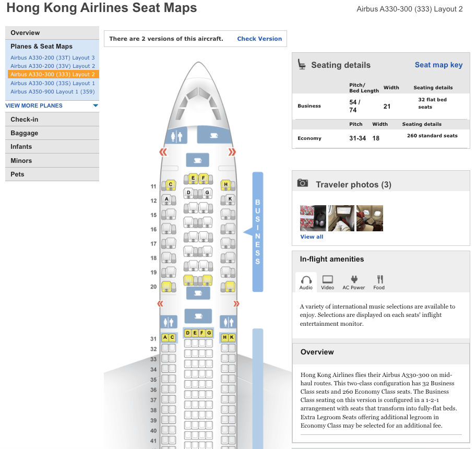Open the Check-in sidebar section
The width and height of the screenshot is (476, 449).
25,120
